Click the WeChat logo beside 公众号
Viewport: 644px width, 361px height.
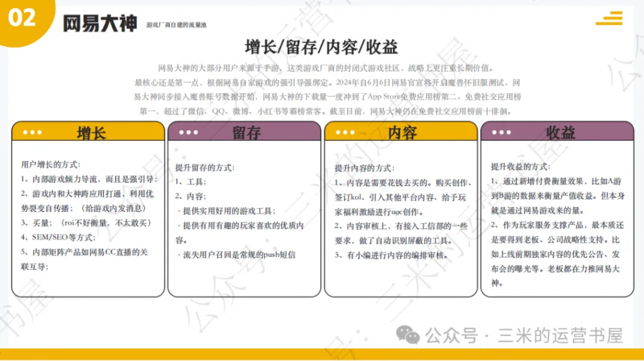pos(411,336)
